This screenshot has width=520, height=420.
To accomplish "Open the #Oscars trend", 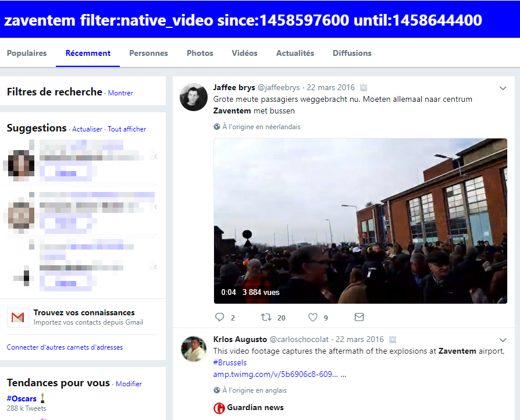I will [x=22, y=398].
